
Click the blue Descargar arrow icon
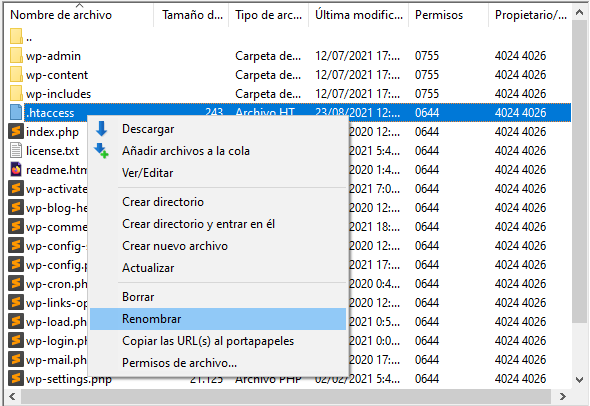click(102, 129)
